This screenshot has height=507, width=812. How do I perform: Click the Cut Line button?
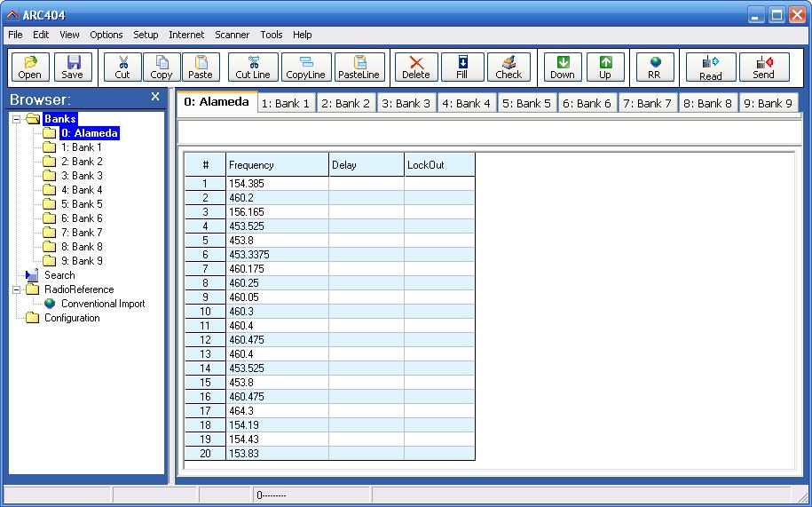point(253,67)
